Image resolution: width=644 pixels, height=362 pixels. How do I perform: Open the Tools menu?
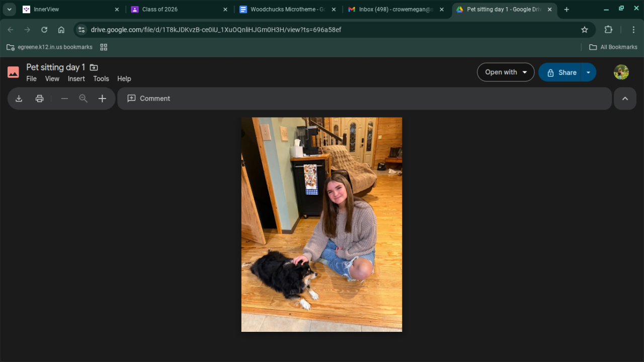101,79
